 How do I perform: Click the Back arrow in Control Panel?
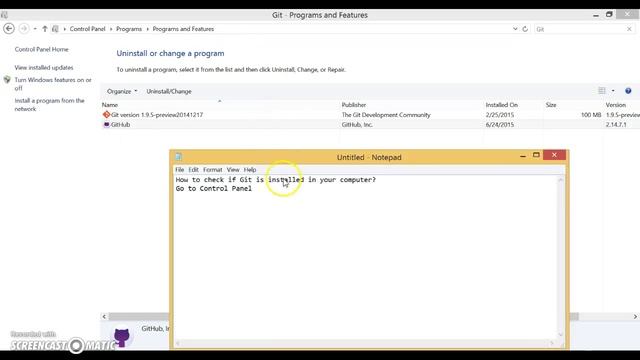pyautogui.click(x=9, y=29)
